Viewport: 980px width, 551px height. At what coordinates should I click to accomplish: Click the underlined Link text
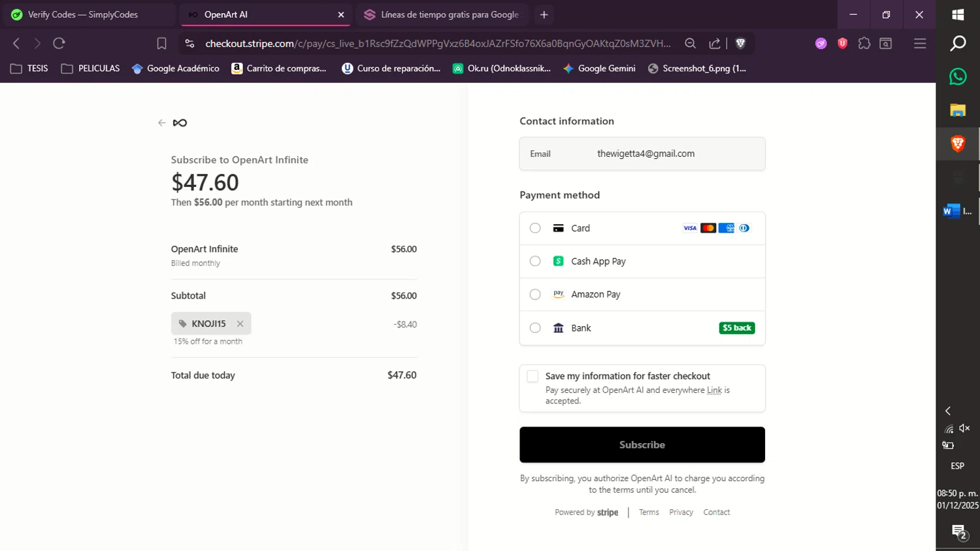(714, 390)
